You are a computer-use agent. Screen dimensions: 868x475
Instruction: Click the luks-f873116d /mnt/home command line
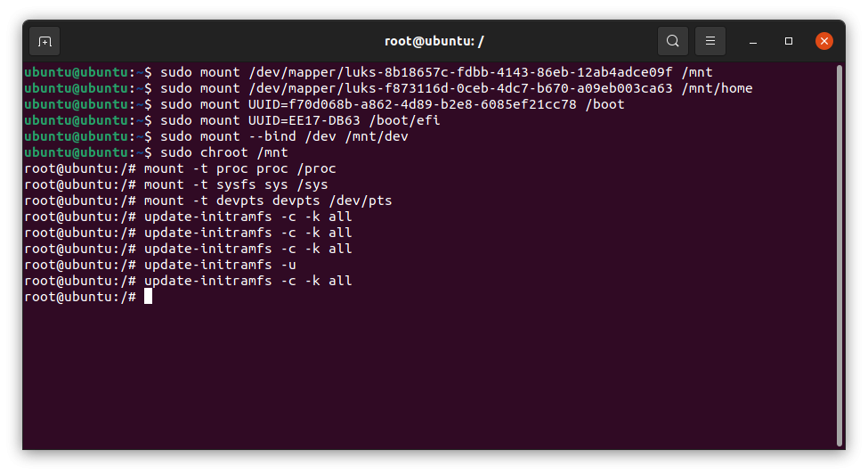(x=388, y=88)
